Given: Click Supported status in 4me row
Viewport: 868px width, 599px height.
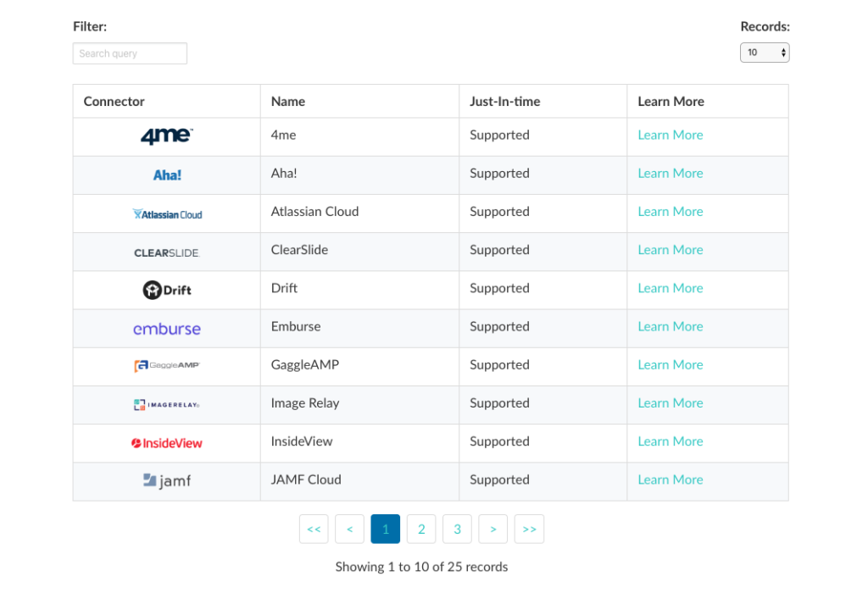Looking at the screenshot, I should [499, 135].
